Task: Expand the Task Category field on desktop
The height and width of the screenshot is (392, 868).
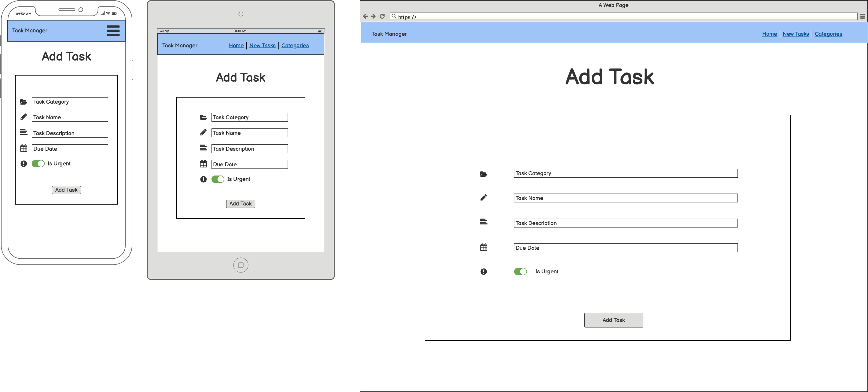Action: pos(624,173)
